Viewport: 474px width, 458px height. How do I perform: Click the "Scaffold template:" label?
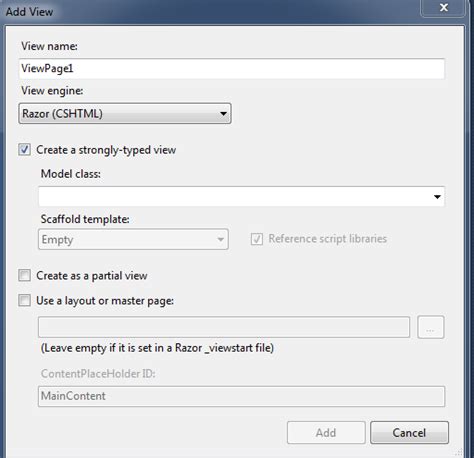[85, 219]
